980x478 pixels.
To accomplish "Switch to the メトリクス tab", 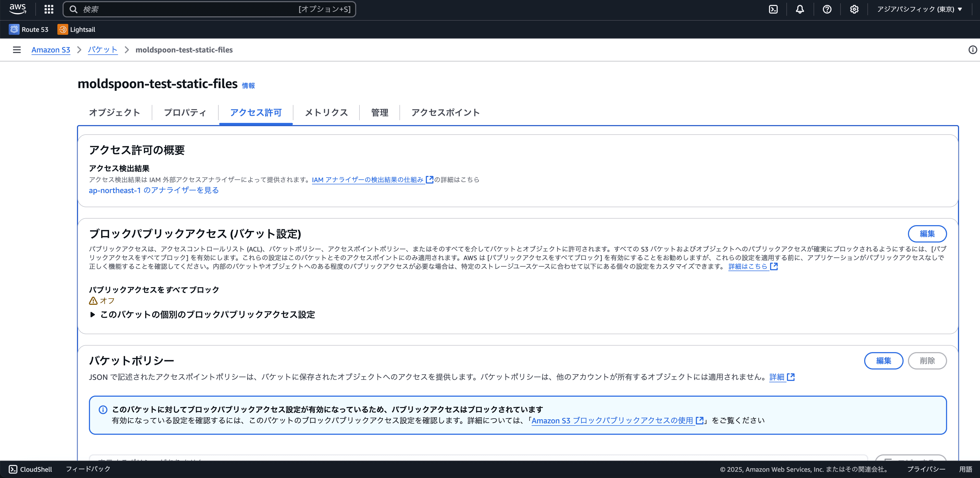I will (326, 113).
